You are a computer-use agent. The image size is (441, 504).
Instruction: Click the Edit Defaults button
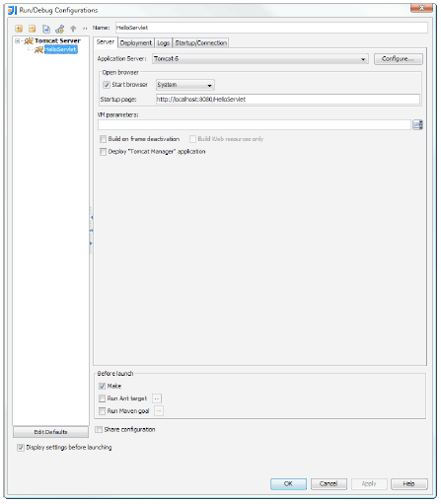50,432
